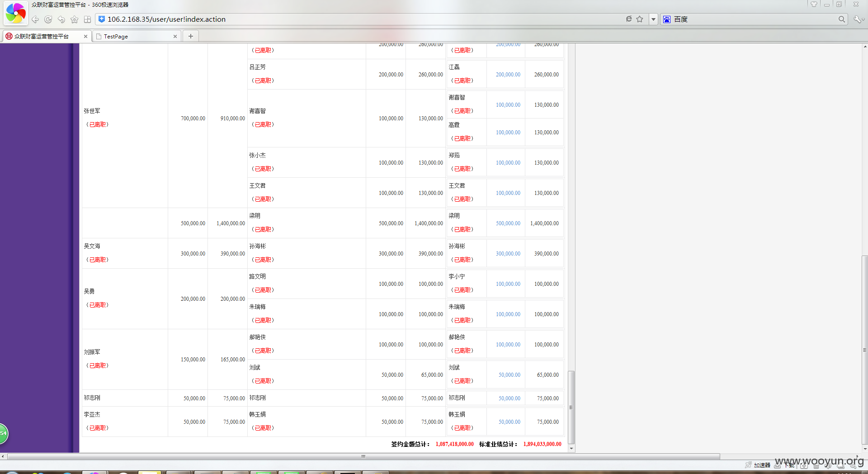Click 吕正芳 in the middle name column
The width and height of the screenshot is (868, 474).
coord(257,67)
